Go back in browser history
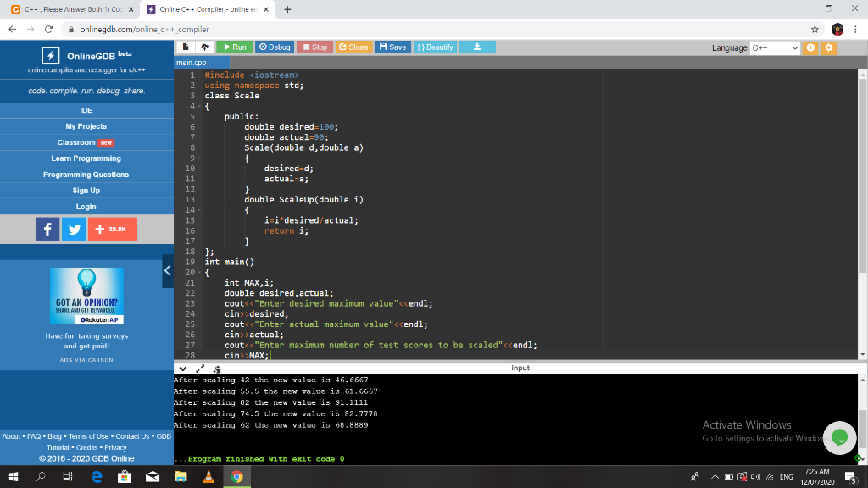 coord(12,30)
